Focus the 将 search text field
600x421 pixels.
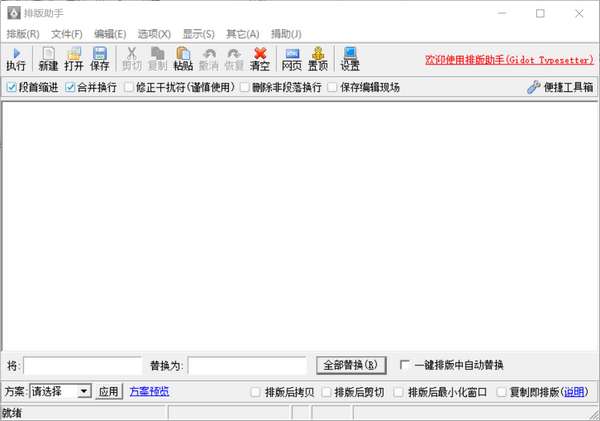pos(82,366)
